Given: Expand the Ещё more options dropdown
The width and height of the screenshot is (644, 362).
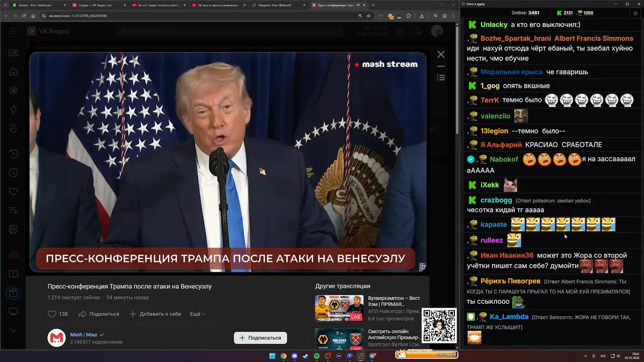Looking at the screenshot, I should (x=197, y=314).
